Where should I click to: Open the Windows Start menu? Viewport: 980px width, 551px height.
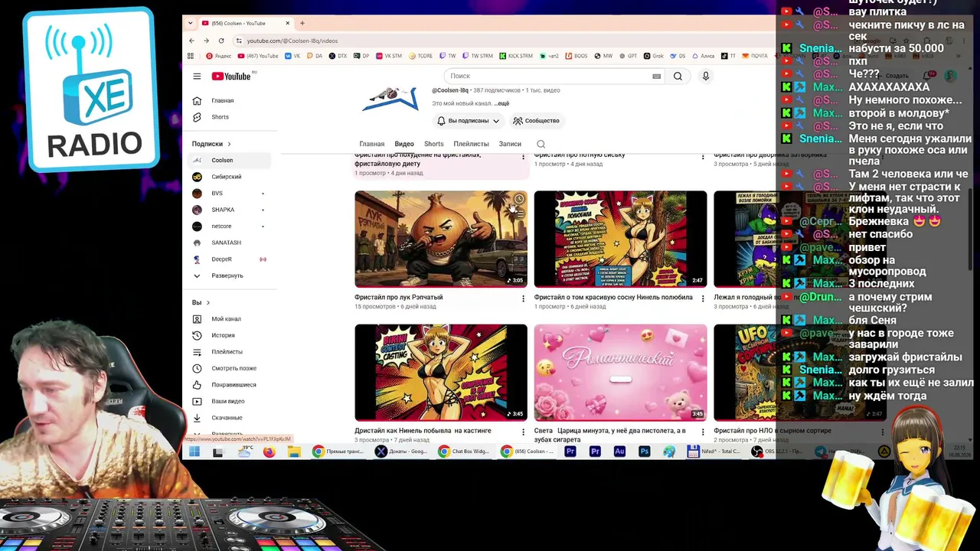click(194, 452)
